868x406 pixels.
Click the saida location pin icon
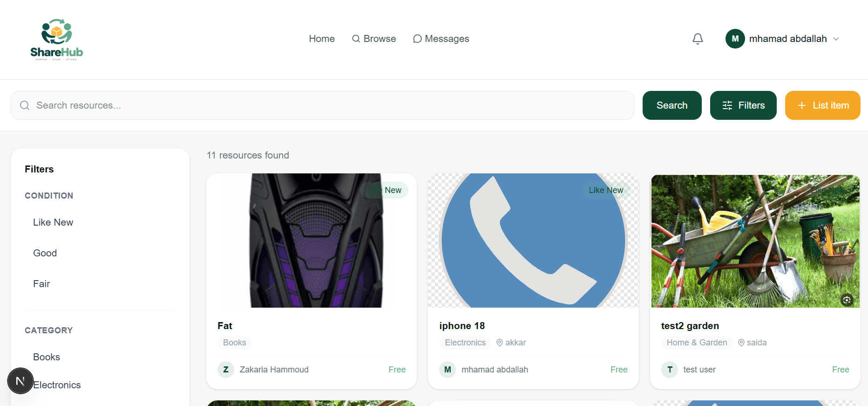(741, 343)
